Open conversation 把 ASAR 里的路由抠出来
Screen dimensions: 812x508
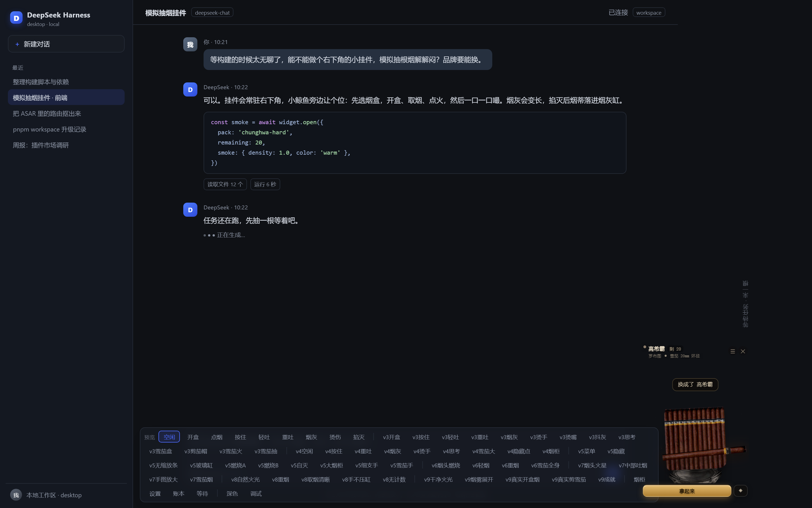(x=66, y=113)
